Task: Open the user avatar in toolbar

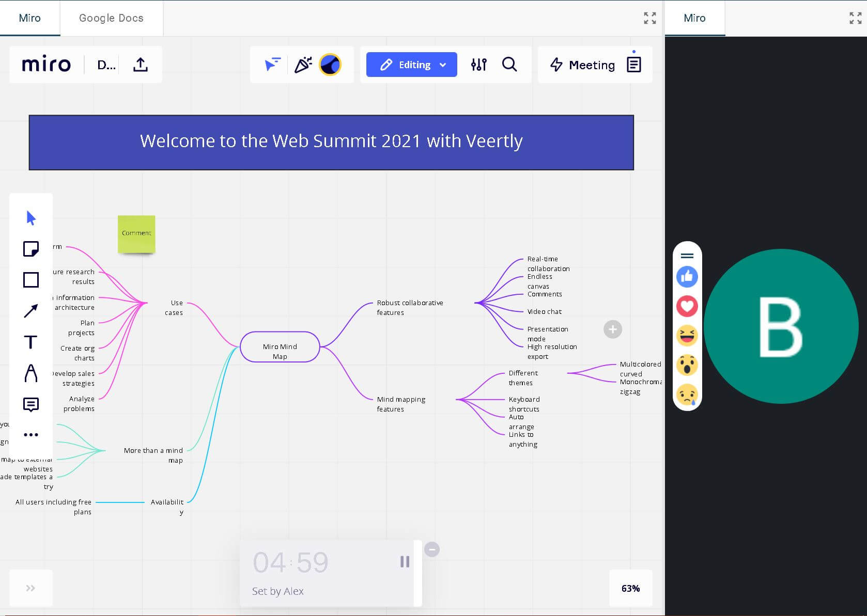Action: click(x=330, y=65)
